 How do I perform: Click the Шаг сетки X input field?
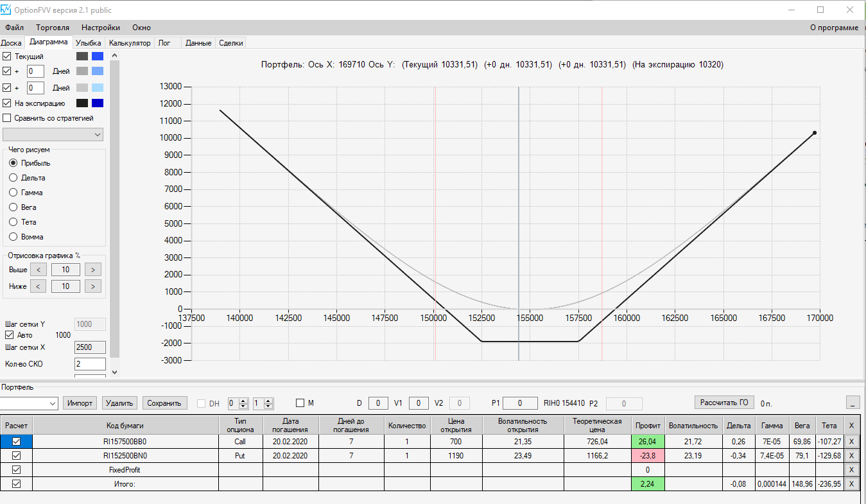click(91, 347)
